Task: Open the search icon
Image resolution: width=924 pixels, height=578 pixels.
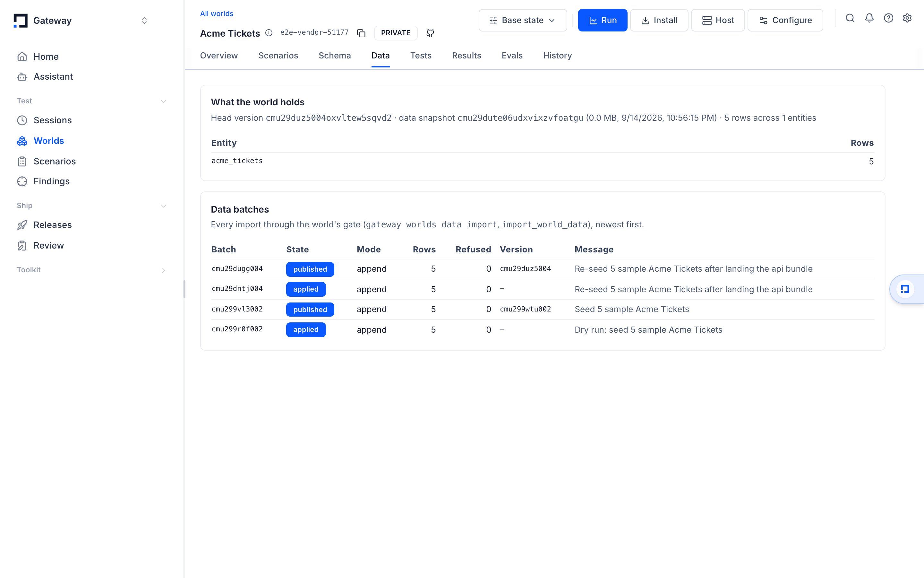Action: coord(850,18)
